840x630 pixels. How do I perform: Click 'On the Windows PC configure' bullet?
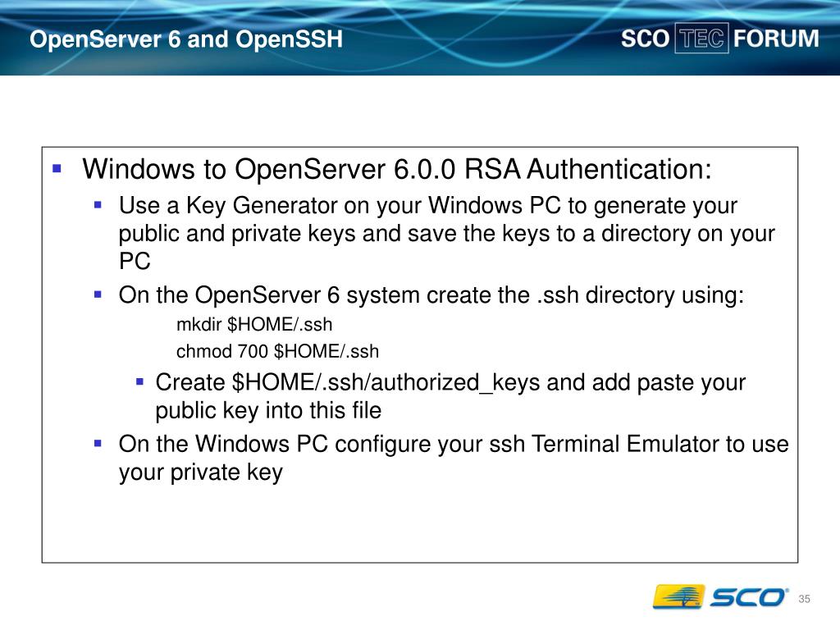453,458
